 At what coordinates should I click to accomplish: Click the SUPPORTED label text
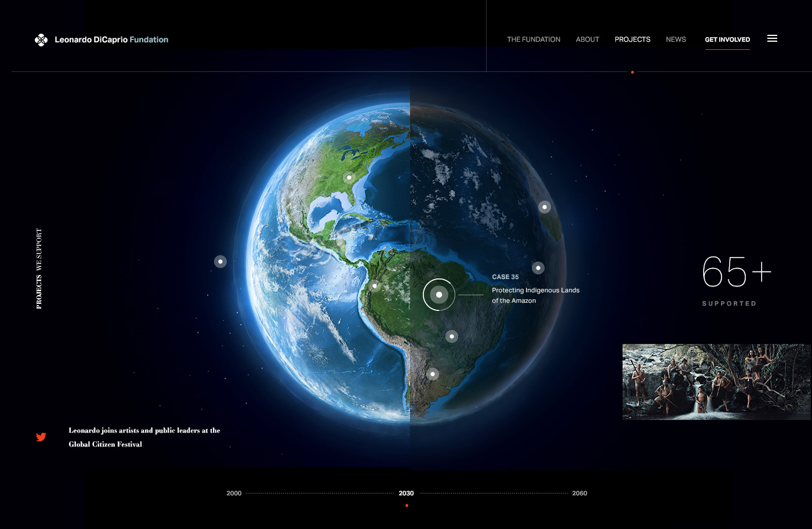pos(729,303)
